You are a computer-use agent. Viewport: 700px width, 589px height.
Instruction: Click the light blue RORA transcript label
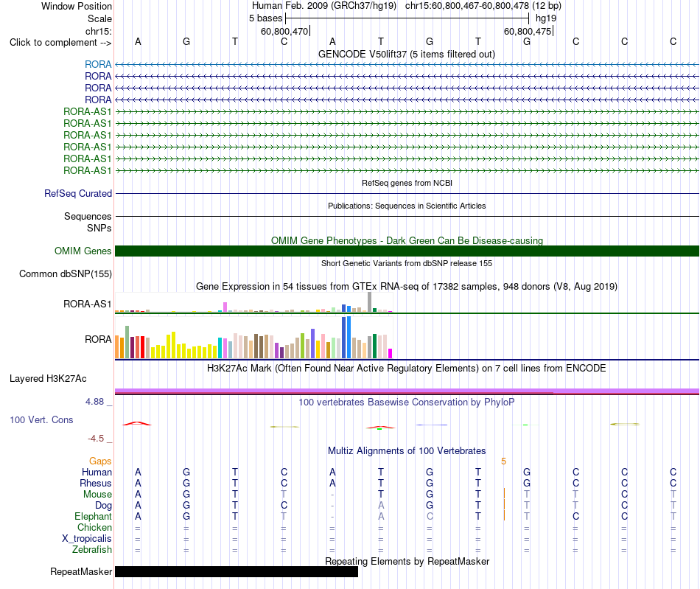pos(98,64)
